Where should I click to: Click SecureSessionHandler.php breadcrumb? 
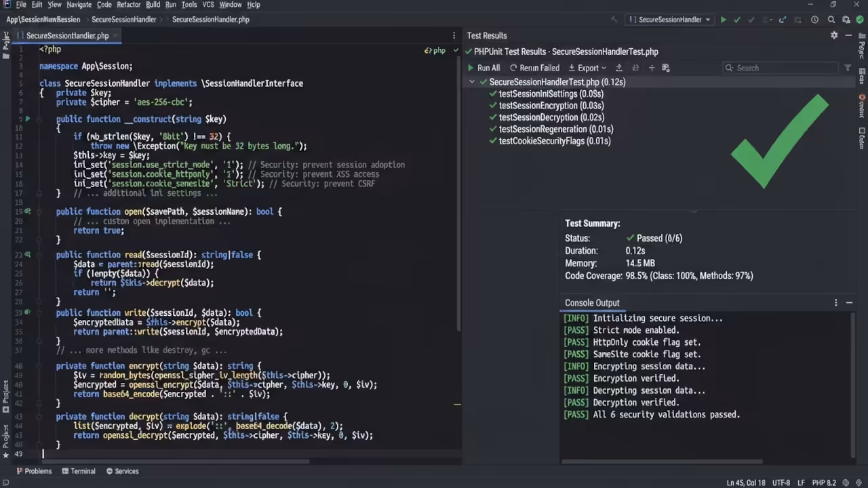coord(211,20)
